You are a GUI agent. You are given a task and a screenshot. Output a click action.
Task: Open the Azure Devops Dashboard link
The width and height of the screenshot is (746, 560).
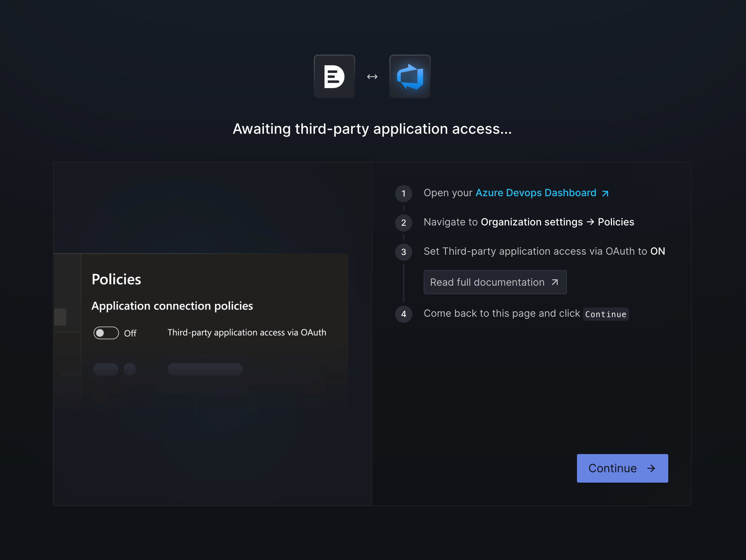tap(536, 193)
